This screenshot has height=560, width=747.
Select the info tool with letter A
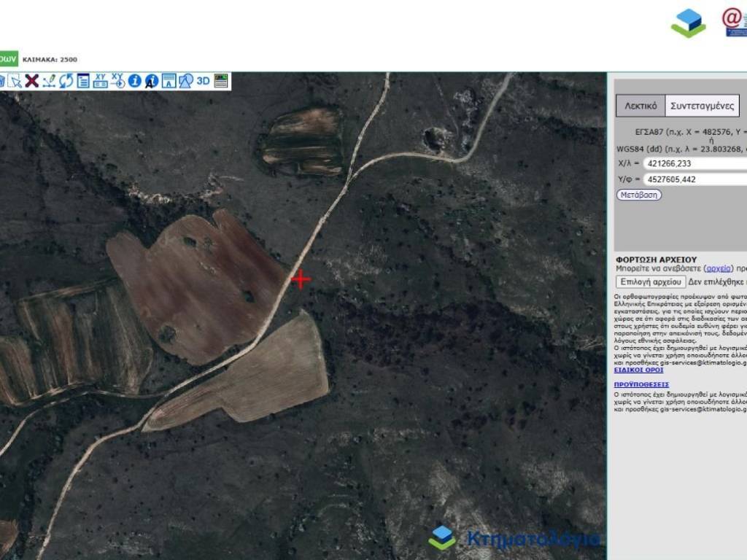coord(152,81)
